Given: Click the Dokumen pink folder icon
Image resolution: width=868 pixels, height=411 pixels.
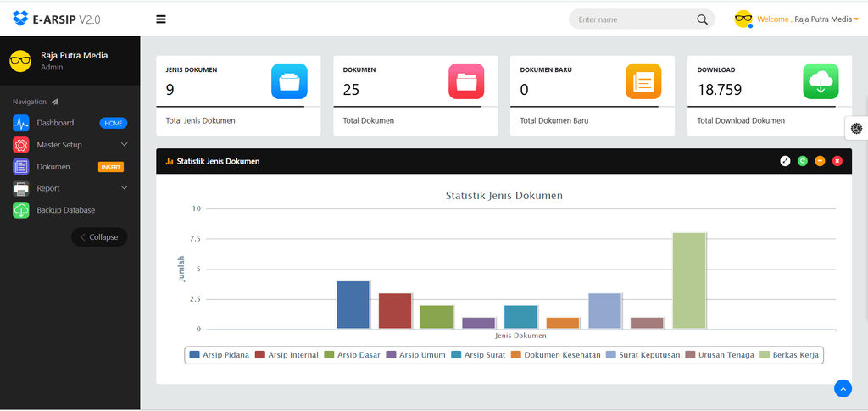Looking at the screenshot, I should 466,81.
